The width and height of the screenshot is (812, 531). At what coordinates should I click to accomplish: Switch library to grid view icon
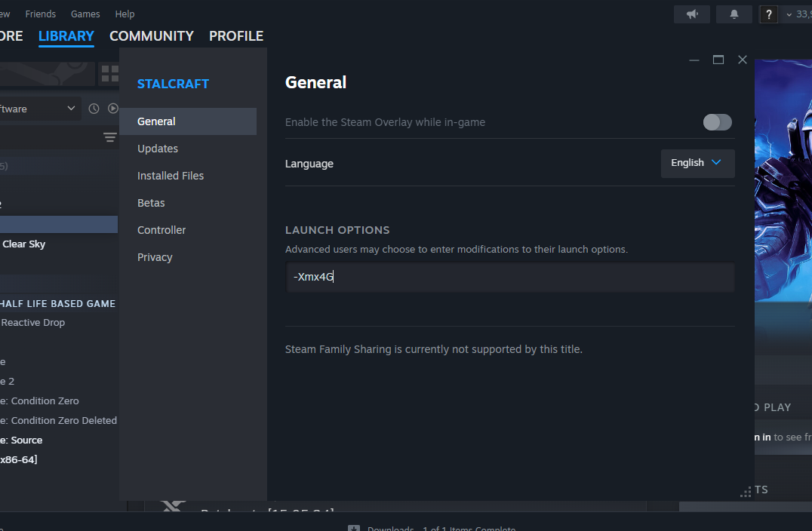(x=109, y=73)
